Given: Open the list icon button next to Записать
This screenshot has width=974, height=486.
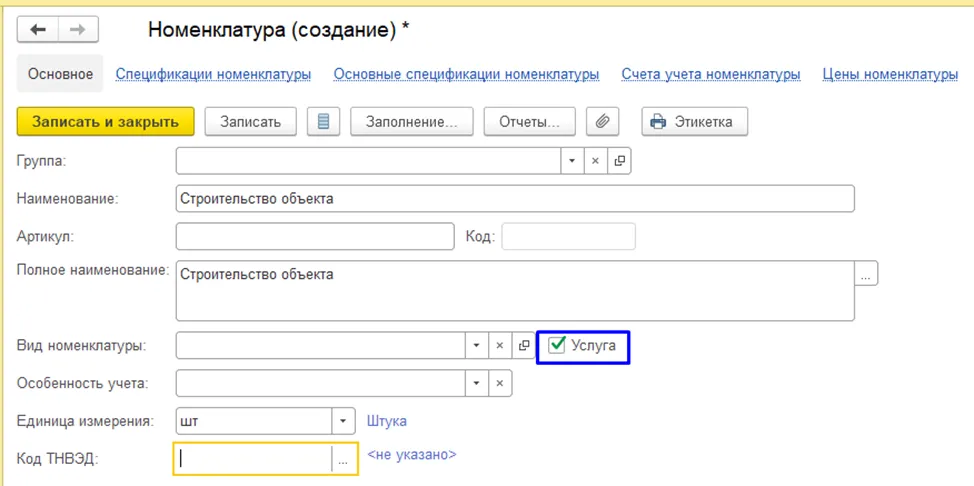Looking at the screenshot, I should 324,121.
